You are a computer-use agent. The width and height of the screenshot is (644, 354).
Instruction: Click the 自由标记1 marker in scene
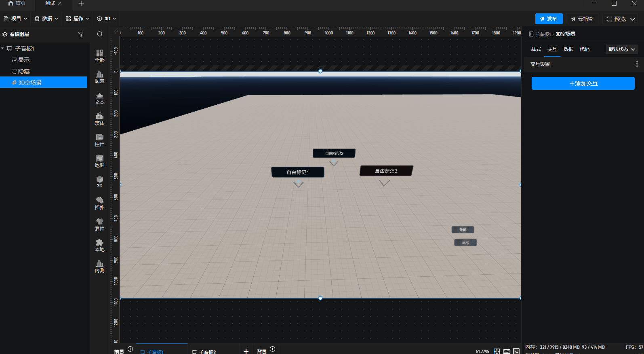tap(298, 172)
